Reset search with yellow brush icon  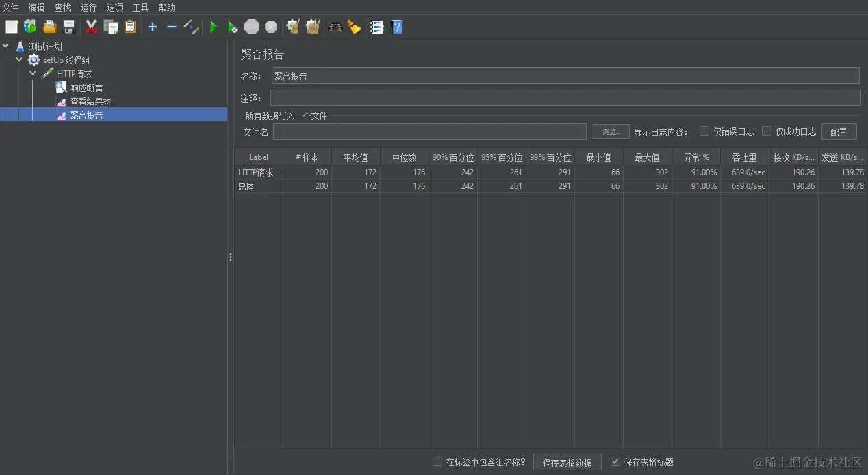pos(354,27)
